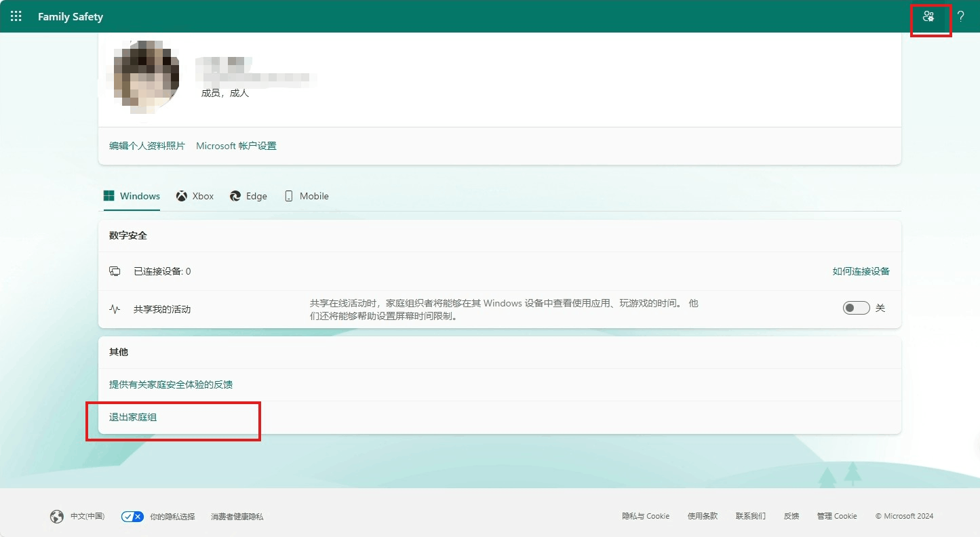Screen dimensions: 980x537
Task: Switch to the Xbox tab
Action: click(x=195, y=196)
